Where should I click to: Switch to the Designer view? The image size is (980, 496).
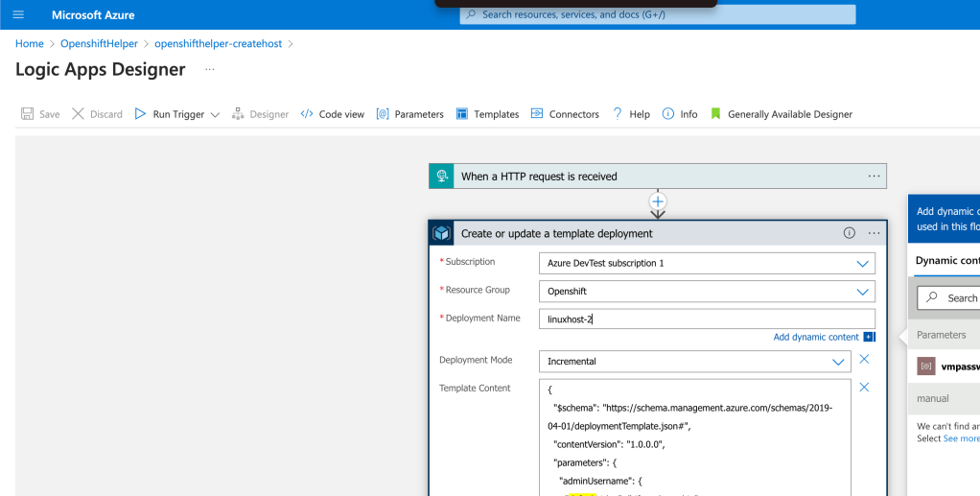pyautogui.click(x=260, y=114)
